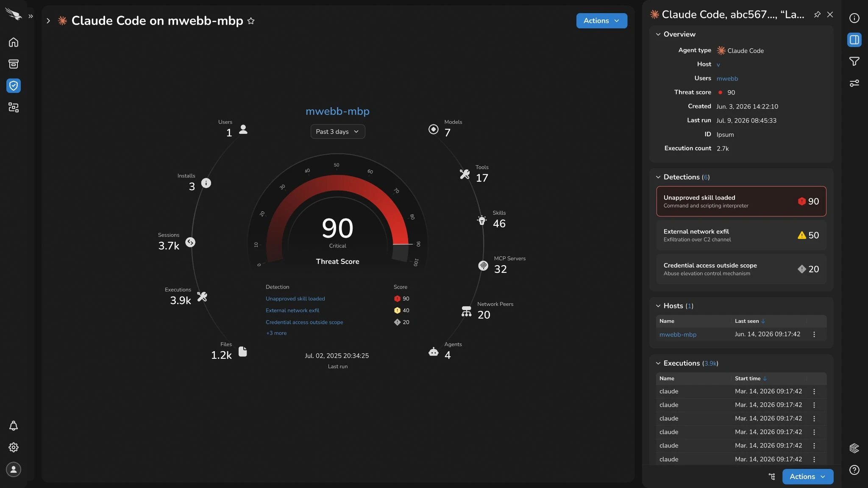
Task: Open the bottom panel Actions dropdown
Action: tap(807, 477)
